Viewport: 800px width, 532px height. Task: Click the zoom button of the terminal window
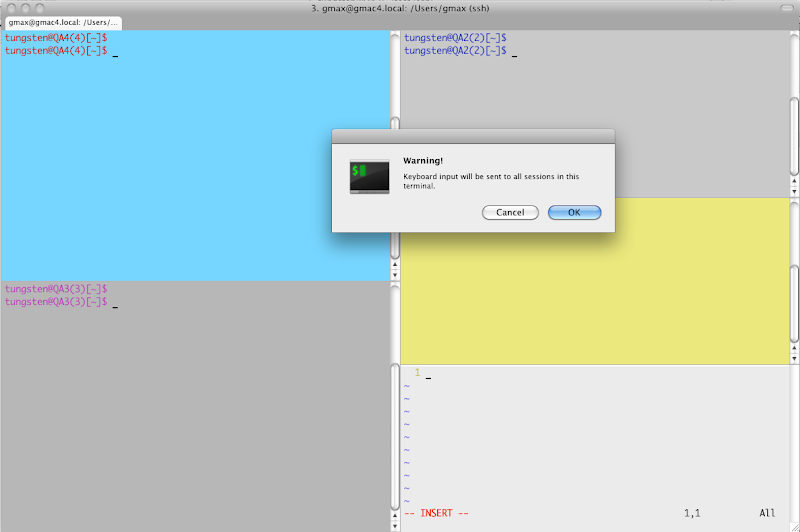click(39, 8)
